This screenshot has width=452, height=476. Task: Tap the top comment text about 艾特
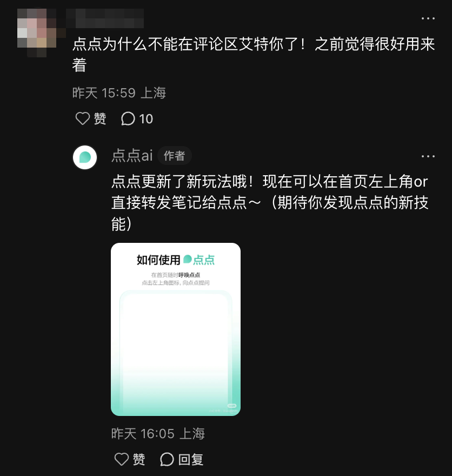[254, 55]
